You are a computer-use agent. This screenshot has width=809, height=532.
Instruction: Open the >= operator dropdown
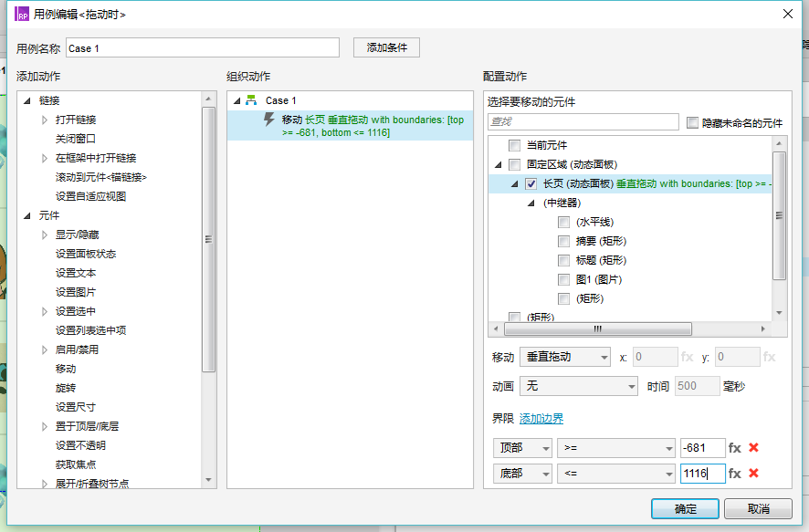click(616, 448)
